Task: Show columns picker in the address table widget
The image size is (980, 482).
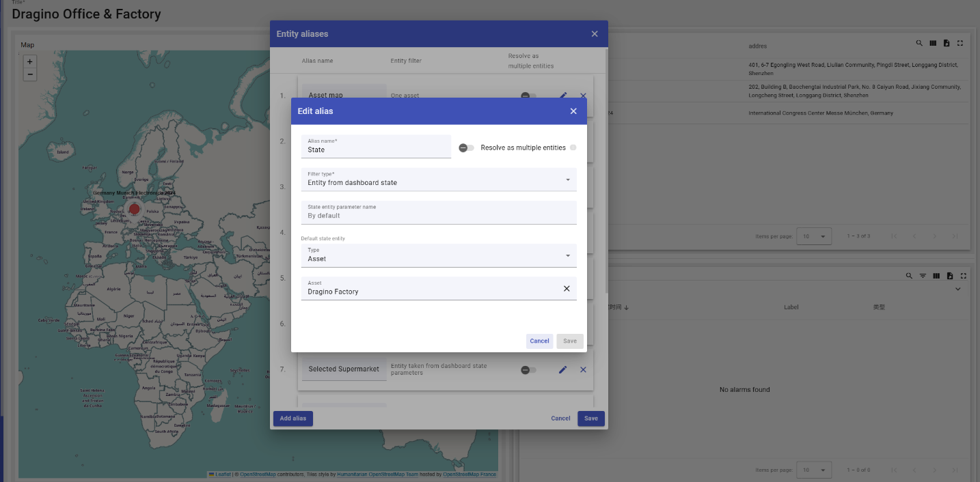Action: coord(933,43)
